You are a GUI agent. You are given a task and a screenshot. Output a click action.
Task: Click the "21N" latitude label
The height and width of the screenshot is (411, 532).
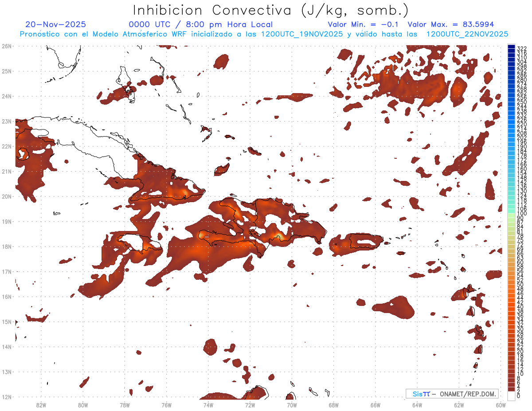coord(7,171)
